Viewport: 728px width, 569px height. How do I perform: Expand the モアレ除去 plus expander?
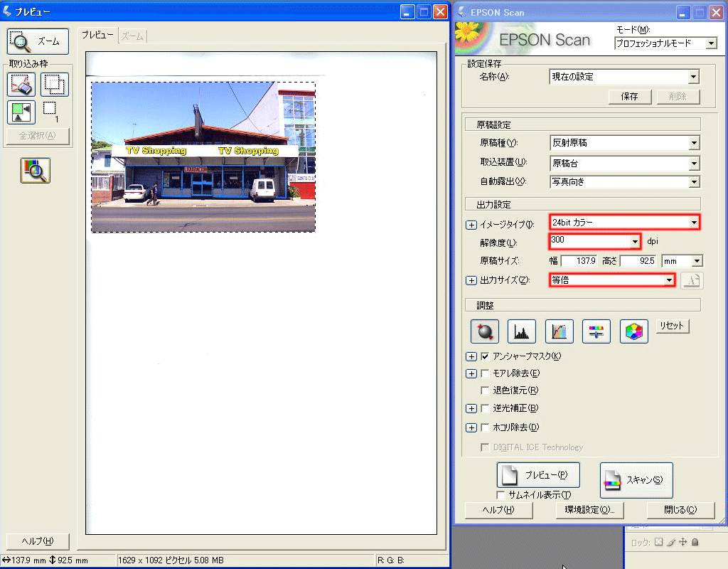pyautogui.click(x=471, y=374)
